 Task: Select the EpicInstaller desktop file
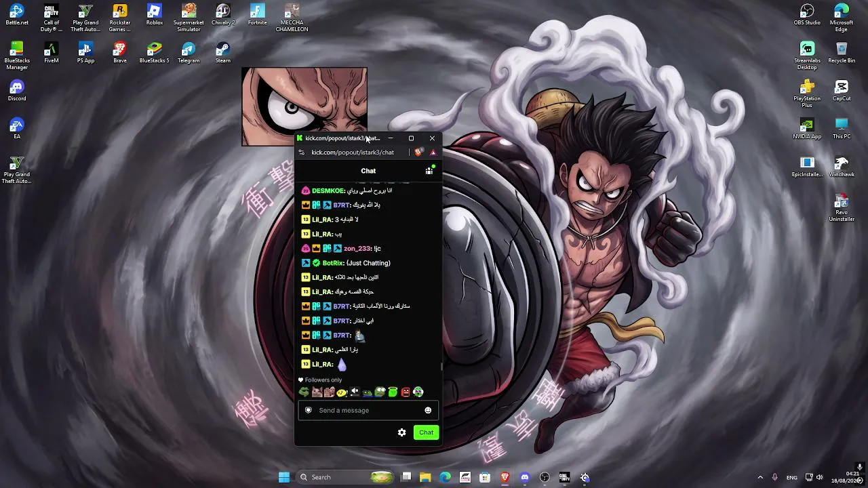point(807,167)
